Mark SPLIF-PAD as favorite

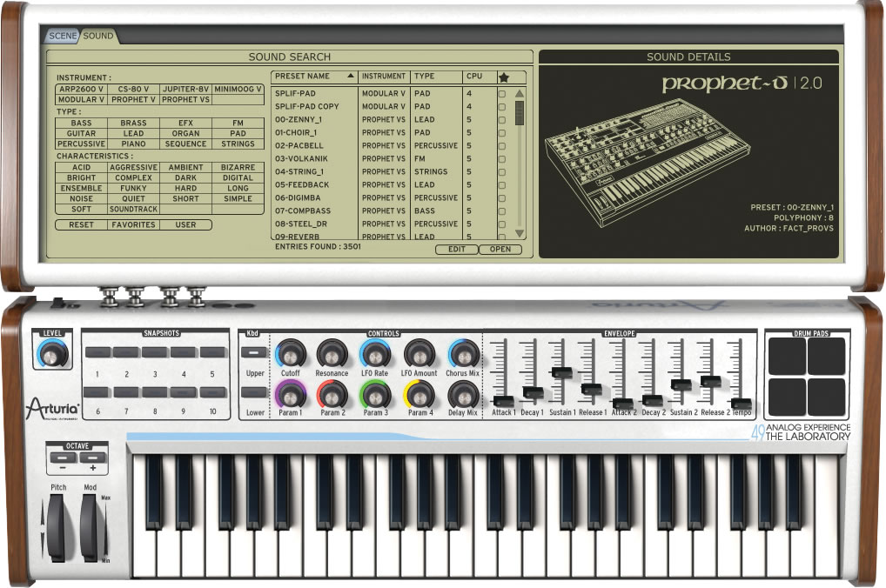click(502, 94)
